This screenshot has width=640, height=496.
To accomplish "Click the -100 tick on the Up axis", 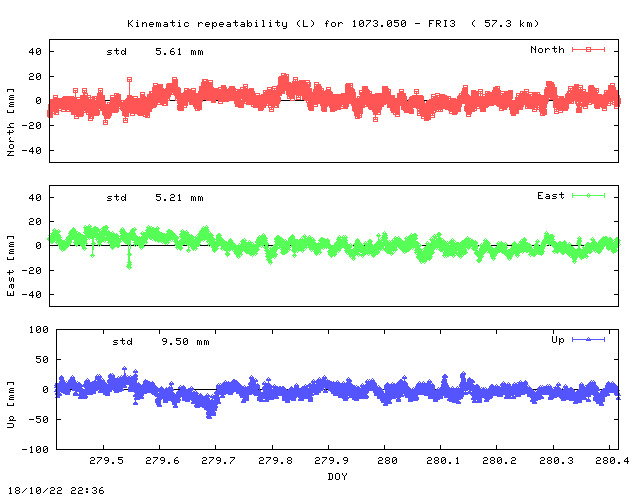I will click(x=35, y=449).
